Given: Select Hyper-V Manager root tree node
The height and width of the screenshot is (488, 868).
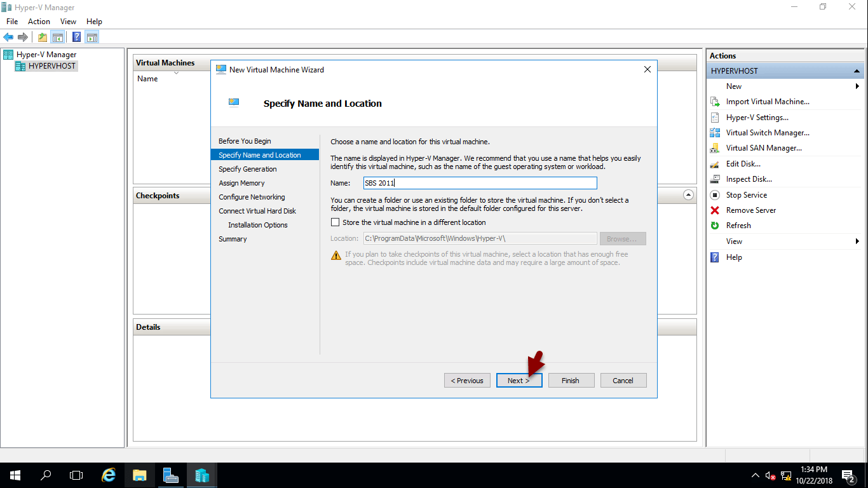Looking at the screenshot, I should tap(40, 55).
